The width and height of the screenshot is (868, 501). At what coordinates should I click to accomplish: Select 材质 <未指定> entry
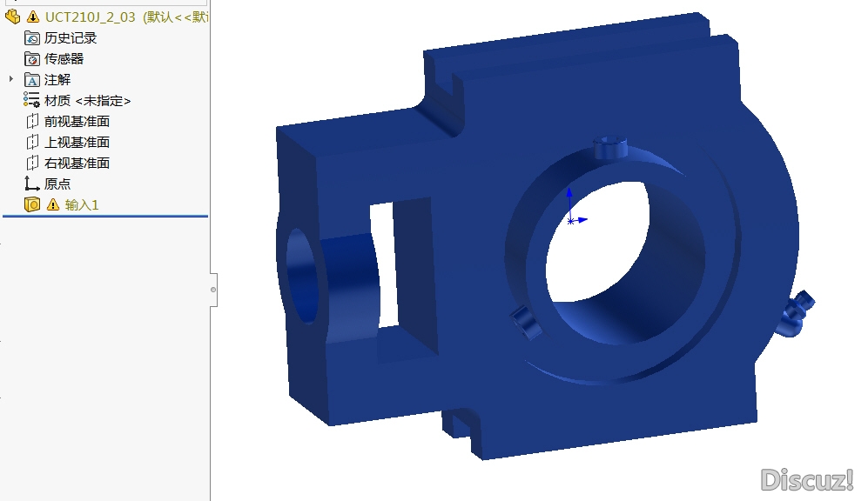tap(87, 101)
